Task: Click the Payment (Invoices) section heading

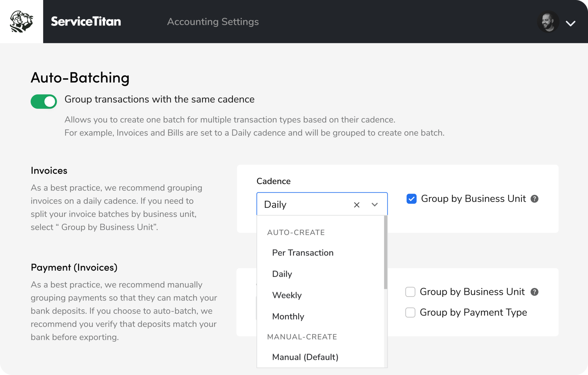Action: coord(74,267)
